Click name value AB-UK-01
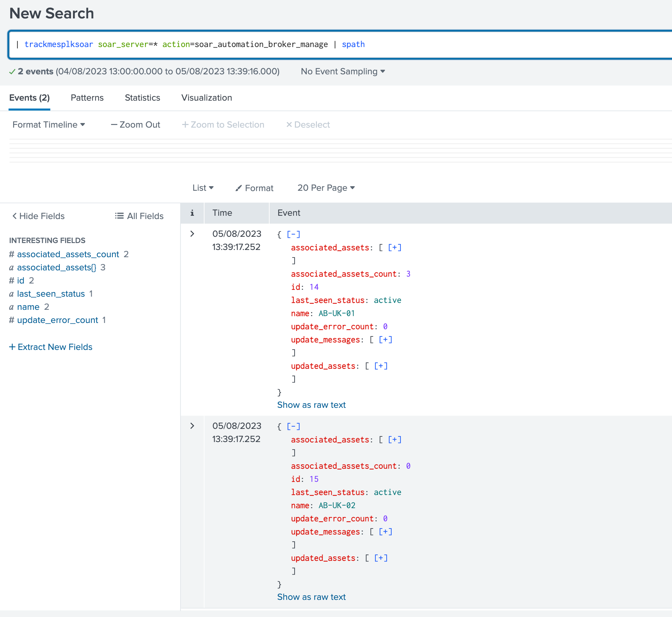672x617 pixels. pos(337,313)
